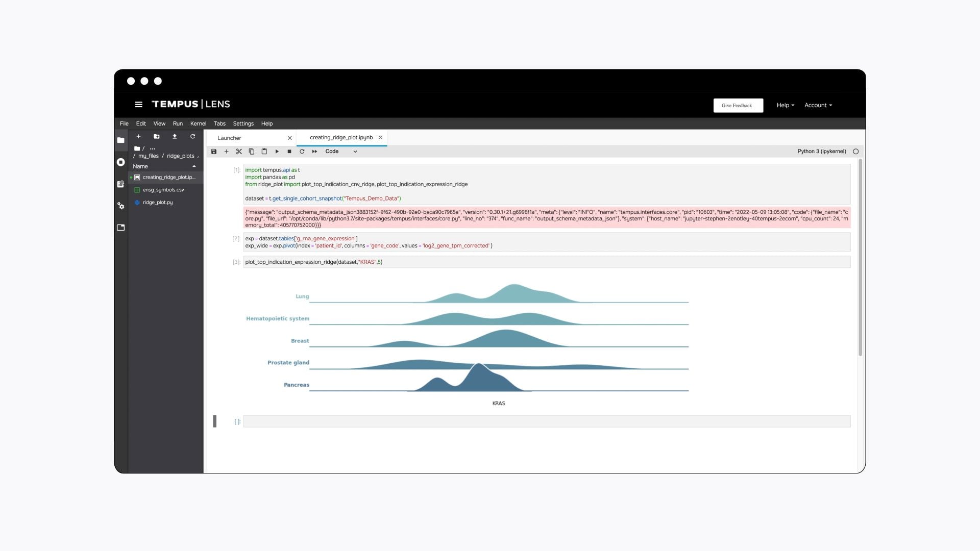Close the creating_ridge_plot.ipynb tab

[x=380, y=138]
